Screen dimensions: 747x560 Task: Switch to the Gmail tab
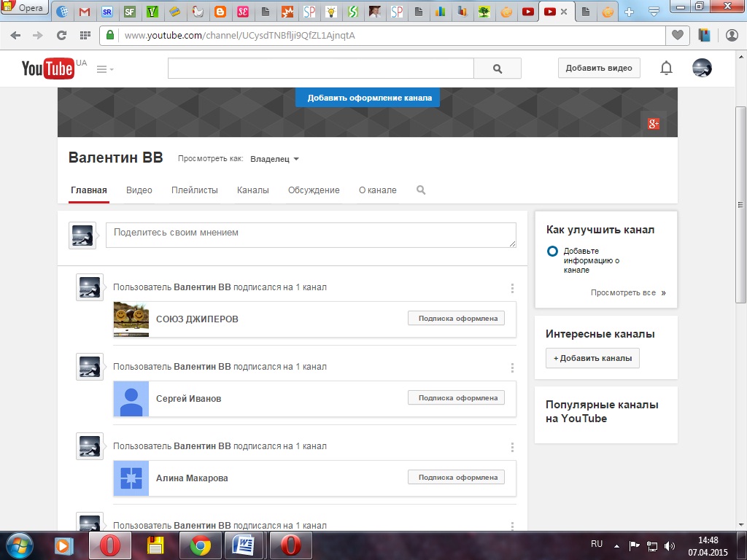click(85, 12)
